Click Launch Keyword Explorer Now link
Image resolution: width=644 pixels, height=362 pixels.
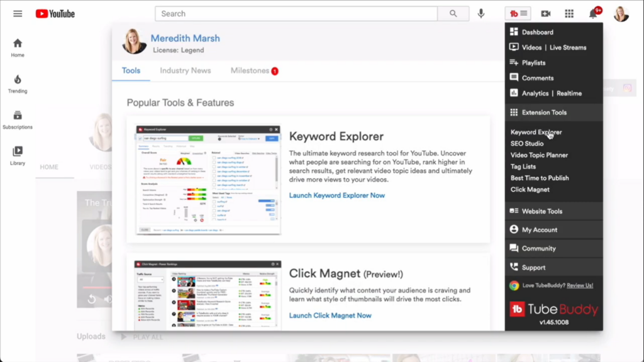coord(337,195)
